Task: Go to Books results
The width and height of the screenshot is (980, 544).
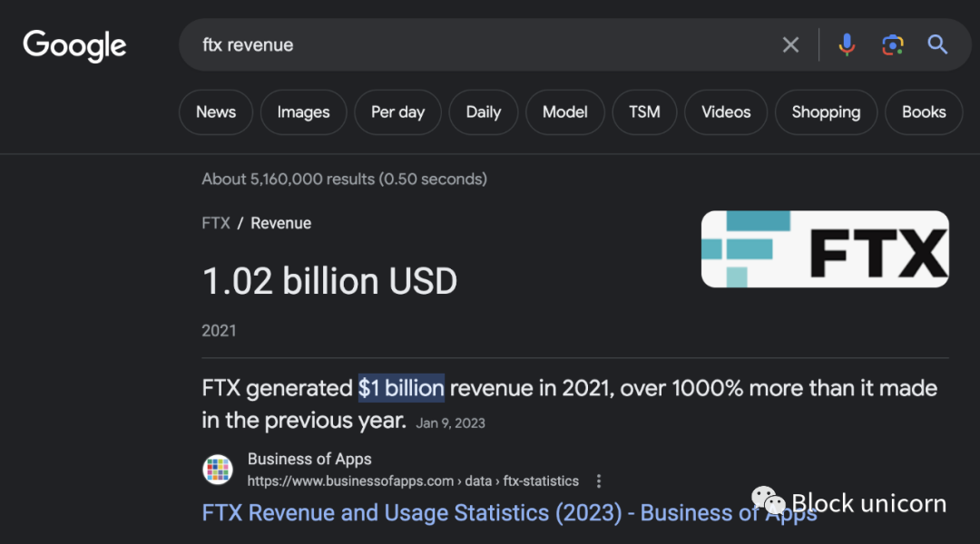Action: (923, 112)
